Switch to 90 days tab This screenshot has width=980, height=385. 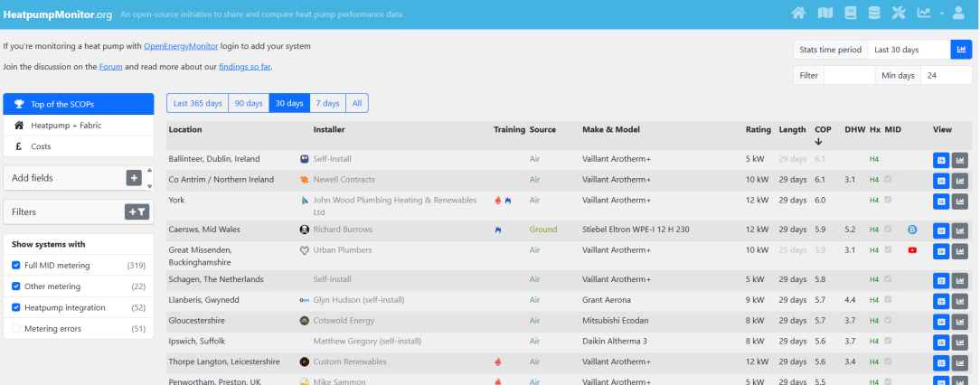click(x=249, y=103)
